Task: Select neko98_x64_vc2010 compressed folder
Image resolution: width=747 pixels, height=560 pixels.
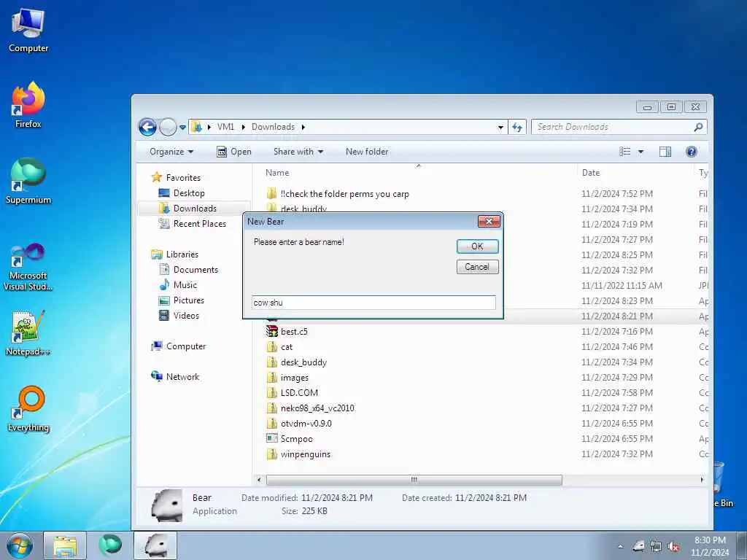Action: coord(317,408)
